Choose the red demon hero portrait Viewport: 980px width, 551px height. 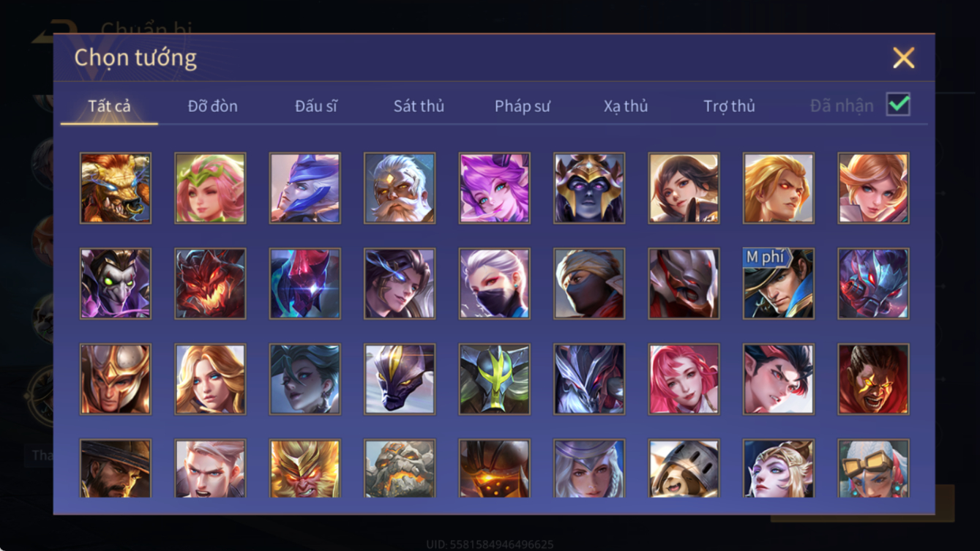click(x=210, y=283)
